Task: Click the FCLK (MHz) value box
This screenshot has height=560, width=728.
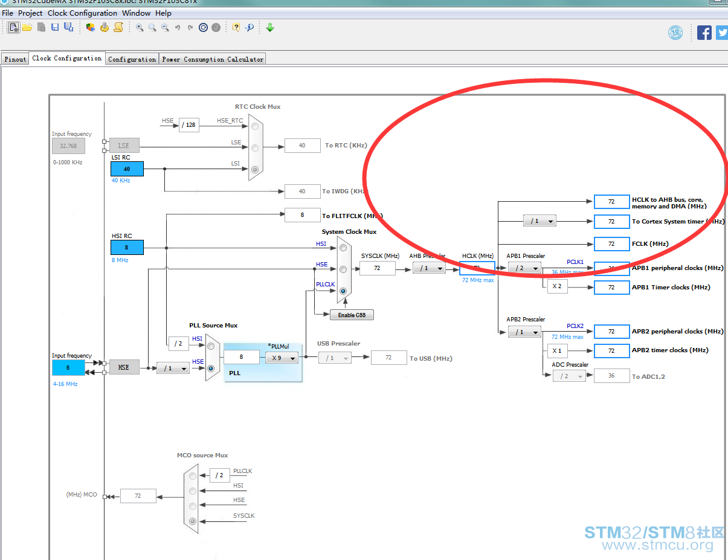Action: 611,243
